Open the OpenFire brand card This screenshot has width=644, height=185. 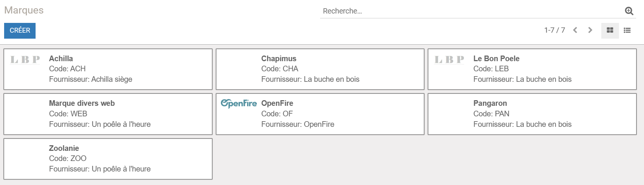tap(320, 114)
